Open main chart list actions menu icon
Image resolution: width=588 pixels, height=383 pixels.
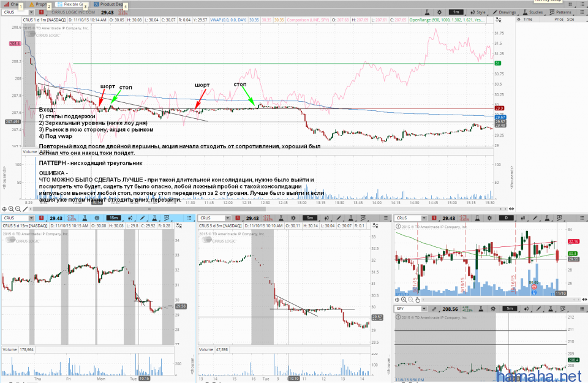(582, 12)
